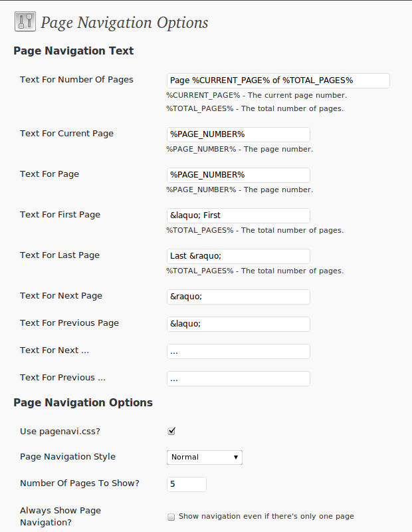The width and height of the screenshot is (412, 532).
Task: Click the Text For Previous ... field
Action: click(238, 378)
